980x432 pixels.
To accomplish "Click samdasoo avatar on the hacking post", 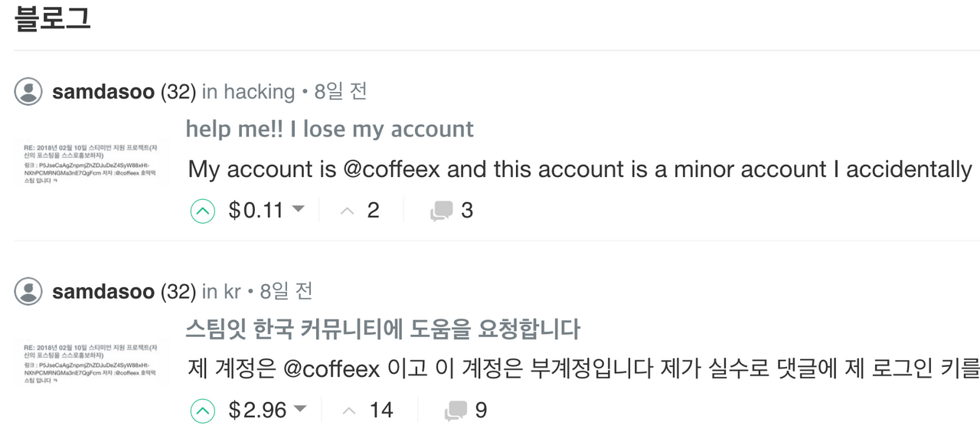I will coord(28,92).
